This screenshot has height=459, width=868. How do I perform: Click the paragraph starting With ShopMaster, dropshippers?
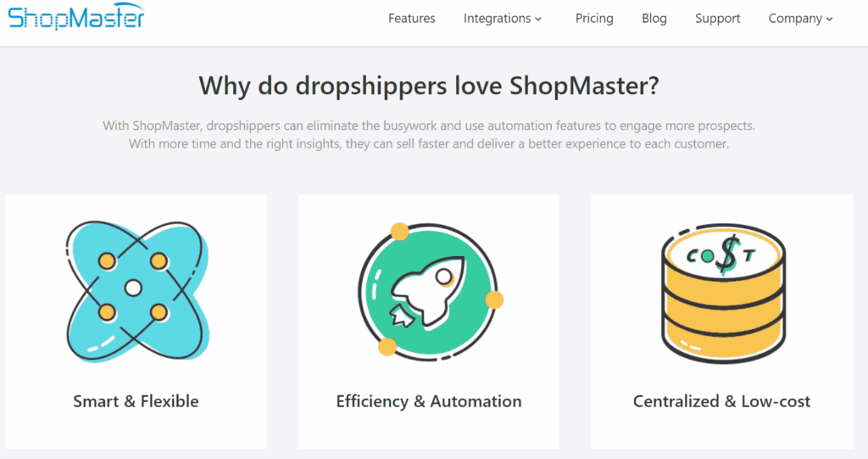[428, 135]
